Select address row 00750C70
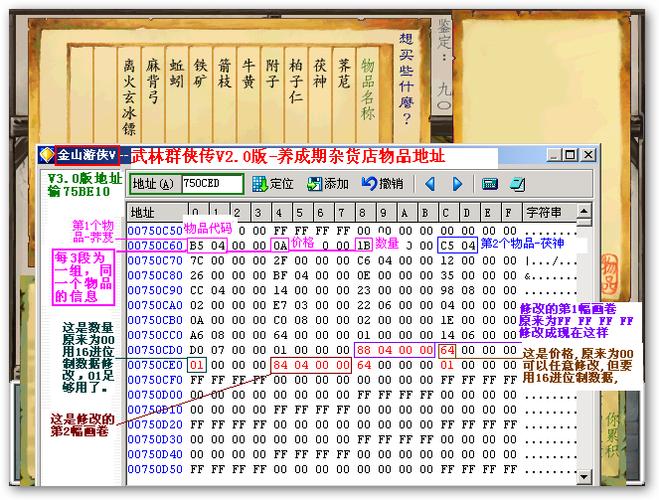Screen dimensions: 659x500 tap(155, 261)
